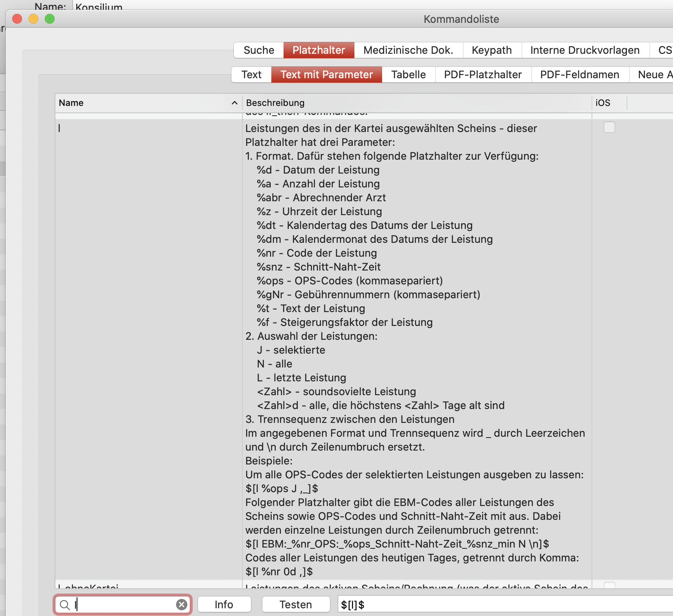Click the line '%gNr - Gebührennummern (kommasepariert)'
This screenshot has width=673, height=616.
pos(368,295)
